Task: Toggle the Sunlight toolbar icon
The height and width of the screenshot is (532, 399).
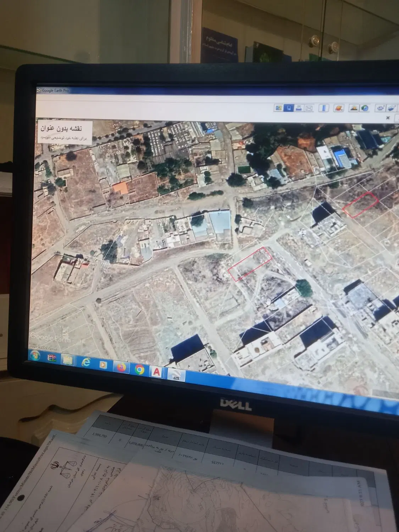Action: [x=354, y=108]
